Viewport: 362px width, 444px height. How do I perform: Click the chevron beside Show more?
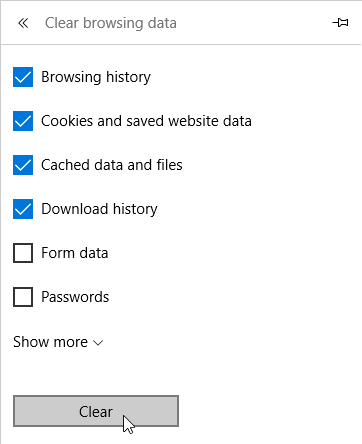click(98, 343)
